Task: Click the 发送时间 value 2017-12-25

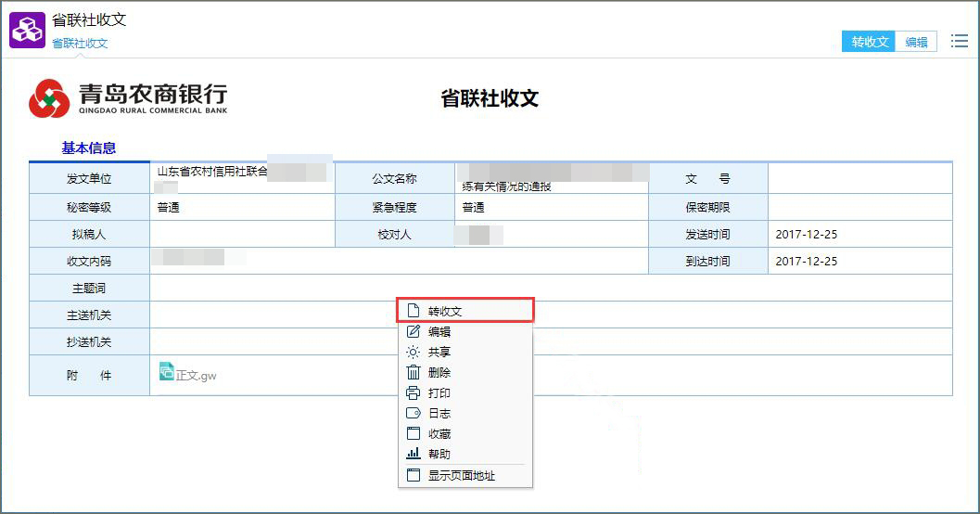Action: point(807,235)
